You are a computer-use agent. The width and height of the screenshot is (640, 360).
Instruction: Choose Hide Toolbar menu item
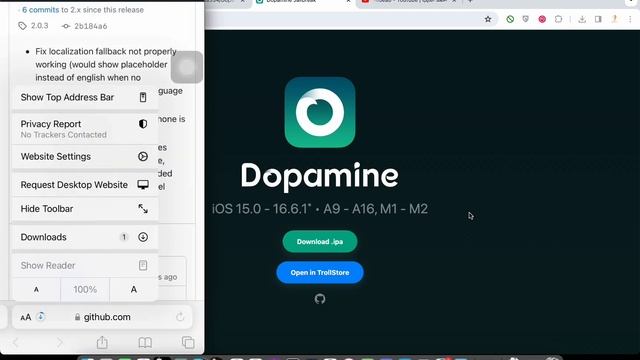[85, 209]
